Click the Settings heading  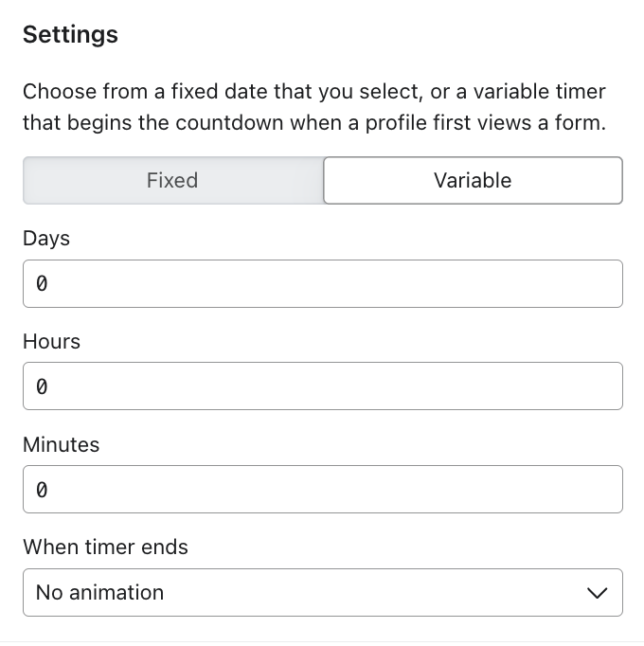70,35
